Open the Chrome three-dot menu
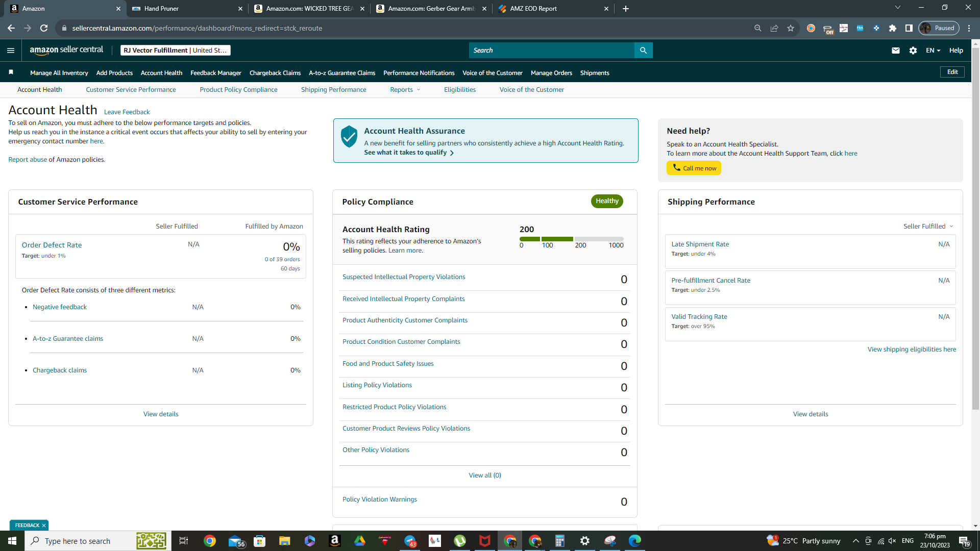The height and width of the screenshot is (551, 980). 969,28
